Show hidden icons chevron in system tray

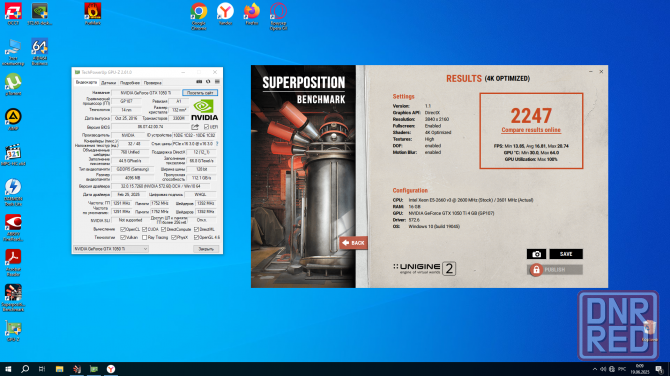(595, 369)
